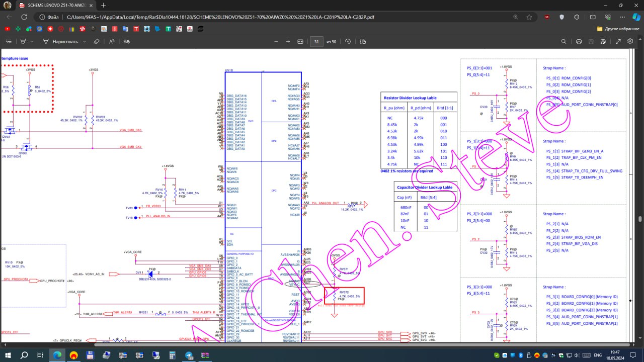
Task: Open the browser profile avatar
Action: 8,5
